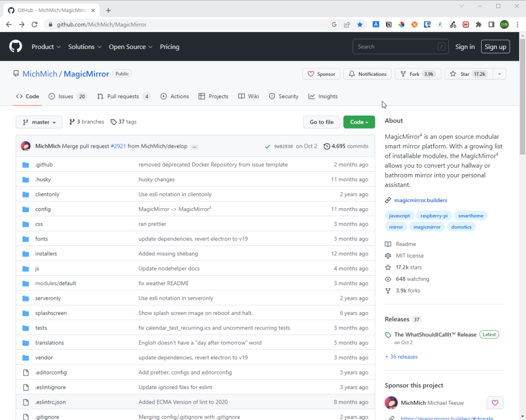The height and width of the screenshot is (420, 526).
Task: Click the javascript topic tag
Action: pyautogui.click(x=399, y=216)
